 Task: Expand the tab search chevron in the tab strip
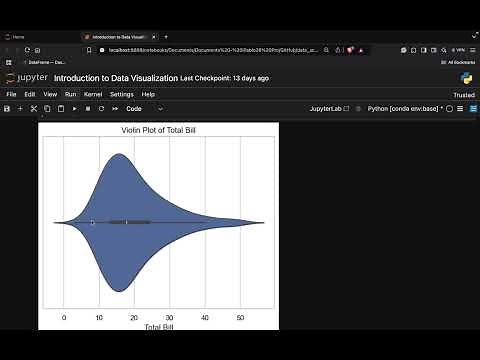475,36
